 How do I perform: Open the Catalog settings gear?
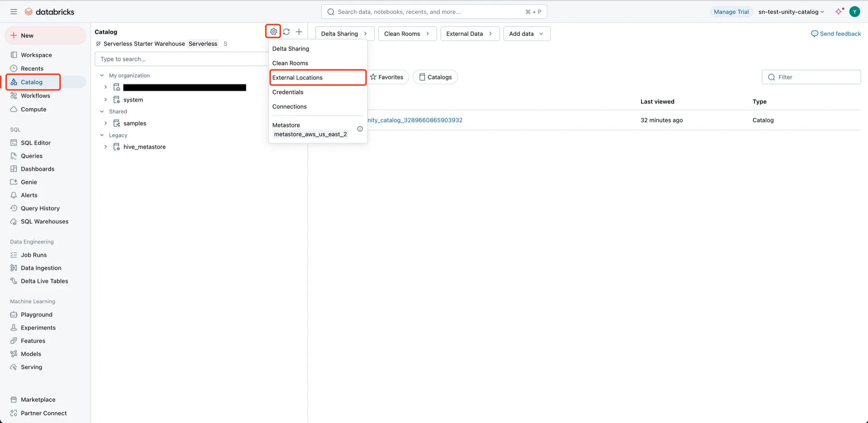274,32
